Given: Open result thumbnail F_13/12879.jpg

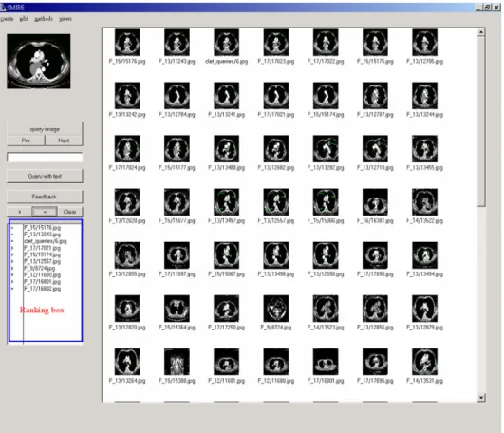Looking at the screenshot, I should pos(424,309).
